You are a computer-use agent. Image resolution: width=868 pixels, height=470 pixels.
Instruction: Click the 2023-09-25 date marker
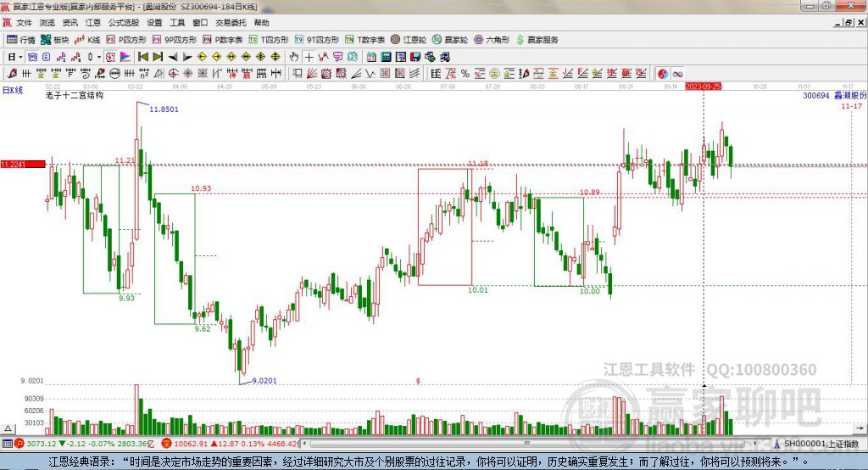(x=703, y=87)
